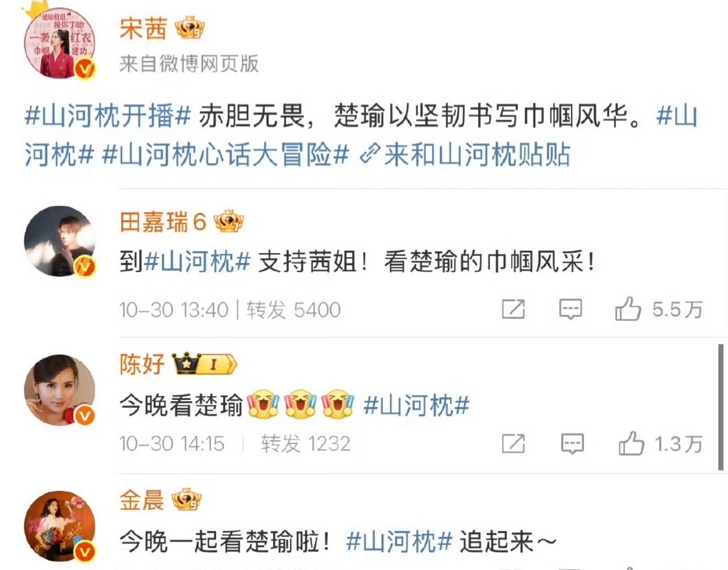This screenshot has height=570, width=728.
Task: Tap repost icon on 田嘉瑞6's comment
Action: (x=513, y=309)
